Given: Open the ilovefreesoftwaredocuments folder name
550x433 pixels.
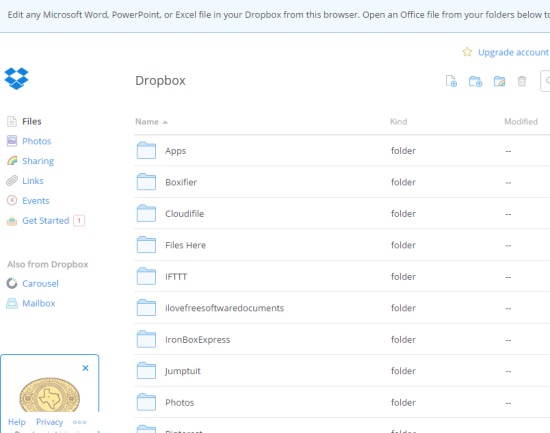Looking at the screenshot, I should tap(224, 308).
